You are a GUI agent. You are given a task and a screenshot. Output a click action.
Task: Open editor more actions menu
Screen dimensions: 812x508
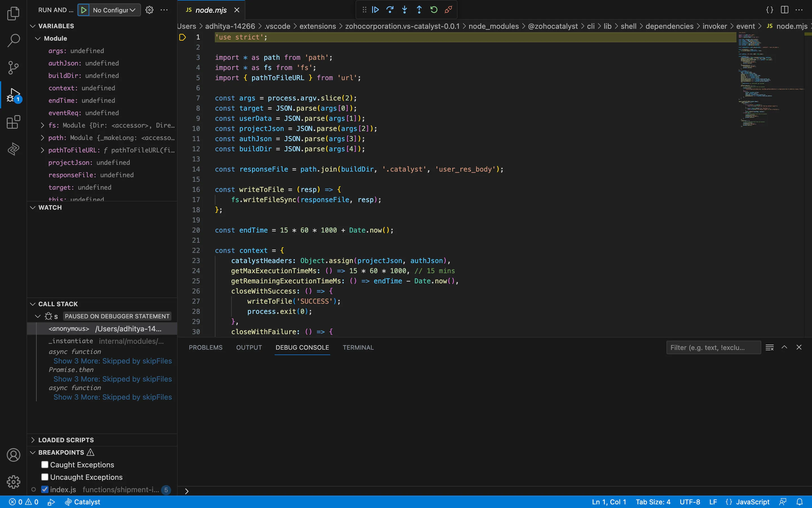click(799, 10)
